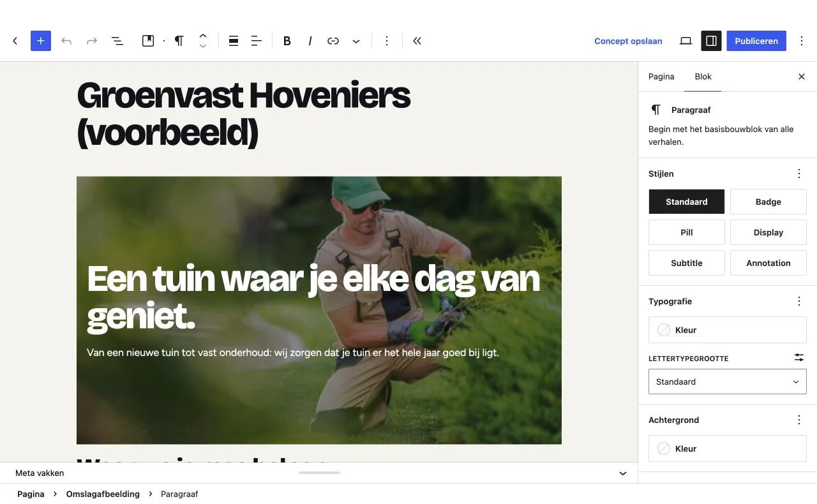Apply the Badge style
The height and width of the screenshot is (504, 817).
[768, 202]
